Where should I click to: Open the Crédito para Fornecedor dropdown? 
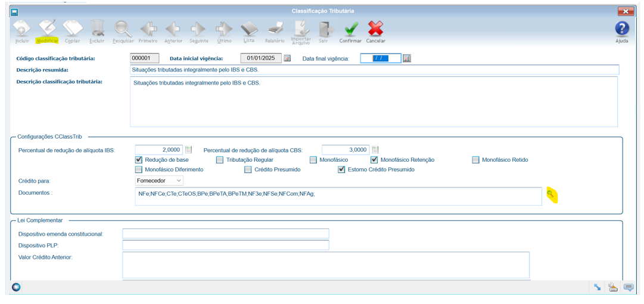coord(159,180)
